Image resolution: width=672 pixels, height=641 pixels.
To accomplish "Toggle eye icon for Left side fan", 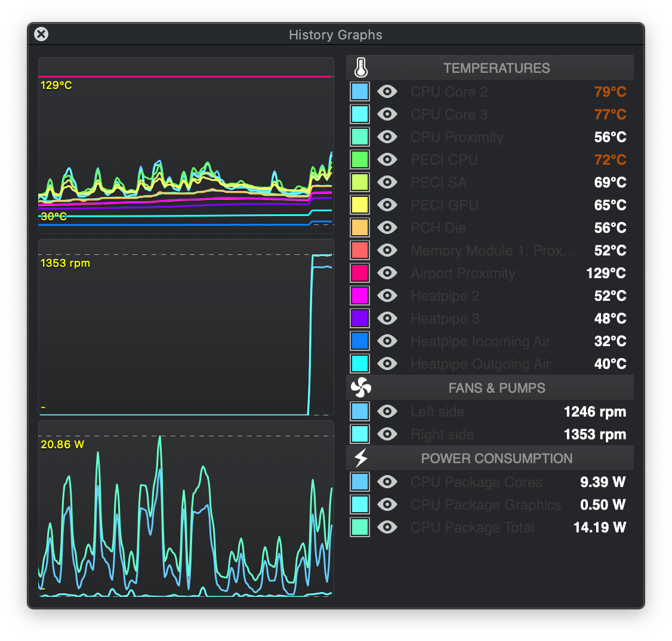I will (x=387, y=411).
